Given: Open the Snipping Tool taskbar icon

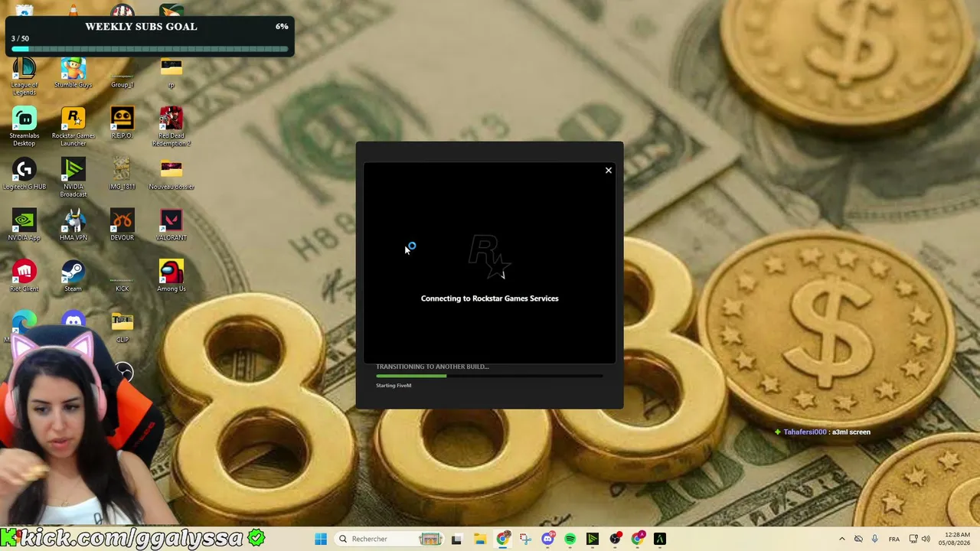Looking at the screenshot, I should click(x=525, y=539).
